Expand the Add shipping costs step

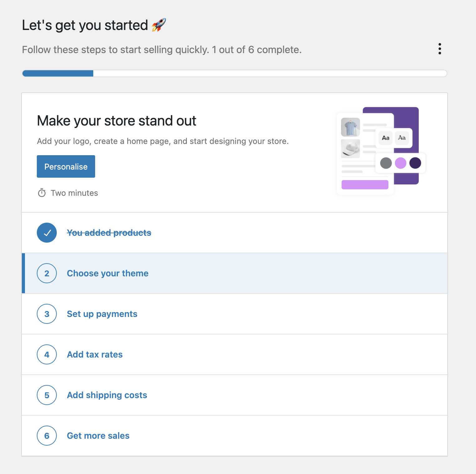click(x=107, y=395)
